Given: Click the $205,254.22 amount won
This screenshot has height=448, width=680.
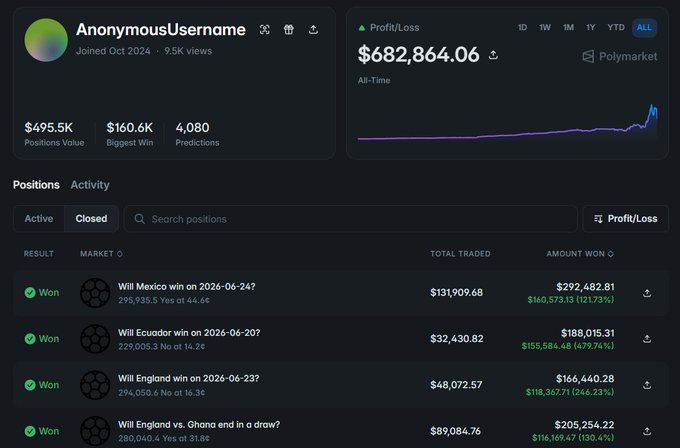Looking at the screenshot, I should point(584,425).
